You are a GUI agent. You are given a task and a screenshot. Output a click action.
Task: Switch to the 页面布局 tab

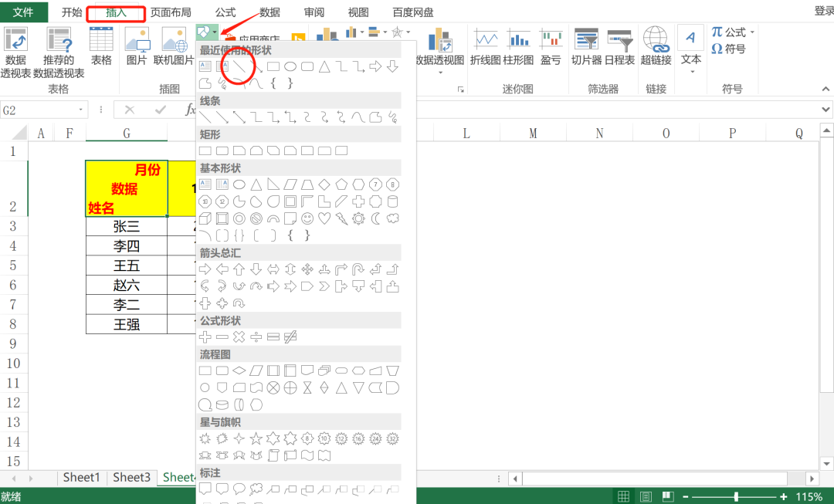tap(171, 12)
